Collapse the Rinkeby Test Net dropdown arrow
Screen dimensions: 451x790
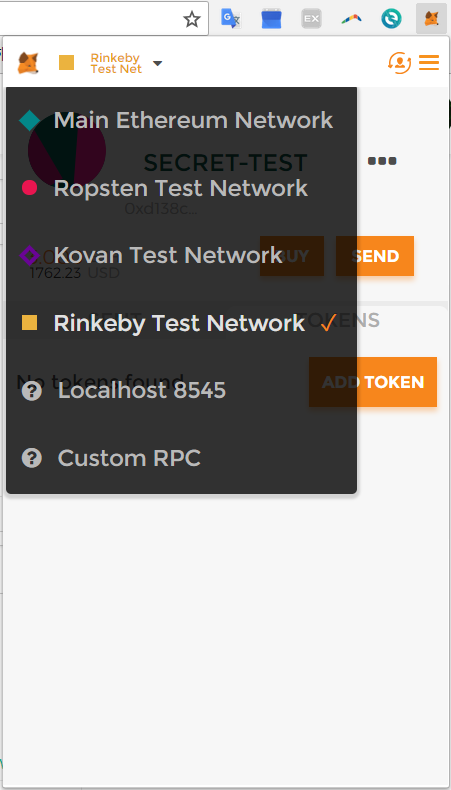[x=157, y=63]
